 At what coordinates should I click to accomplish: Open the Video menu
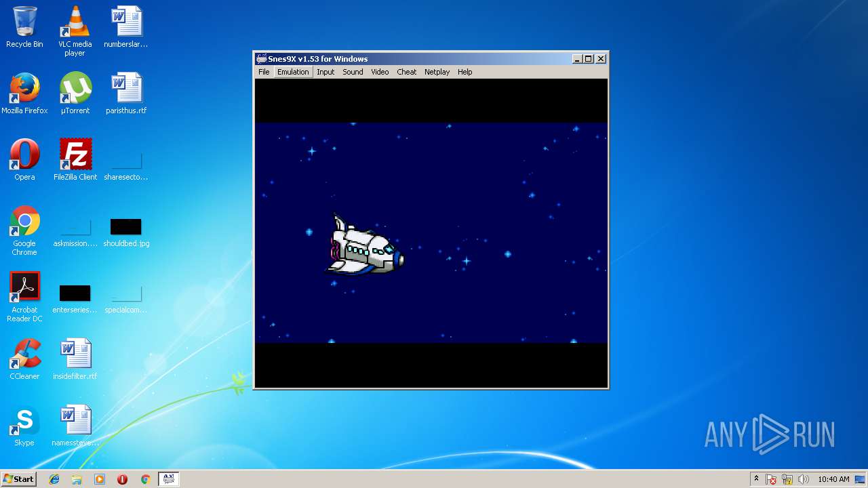(x=380, y=72)
